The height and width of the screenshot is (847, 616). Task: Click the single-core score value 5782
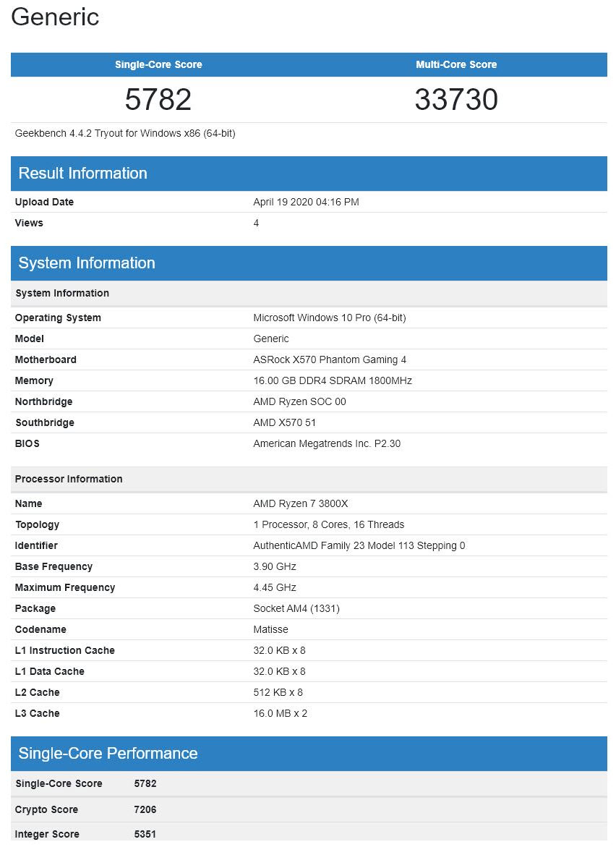click(158, 99)
